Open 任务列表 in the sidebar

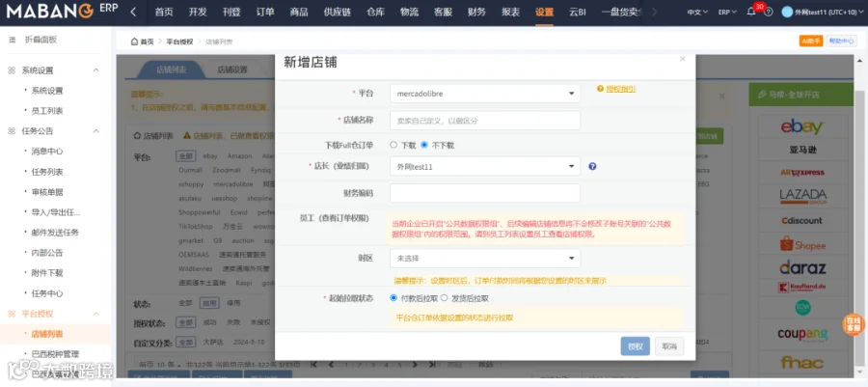(x=47, y=172)
